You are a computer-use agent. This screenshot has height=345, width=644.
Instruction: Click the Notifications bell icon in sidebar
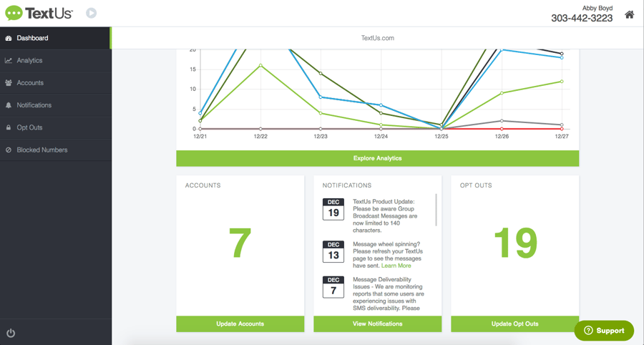click(8, 105)
